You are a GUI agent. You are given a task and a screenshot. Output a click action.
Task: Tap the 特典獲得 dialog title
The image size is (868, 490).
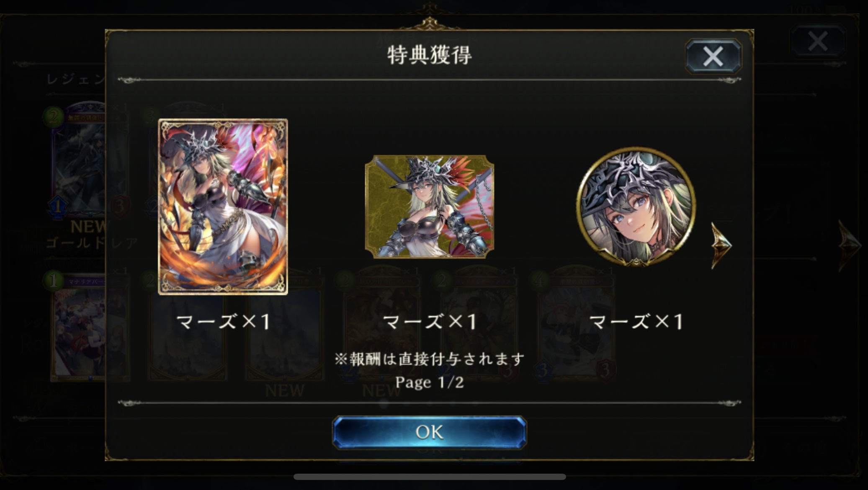[429, 55]
